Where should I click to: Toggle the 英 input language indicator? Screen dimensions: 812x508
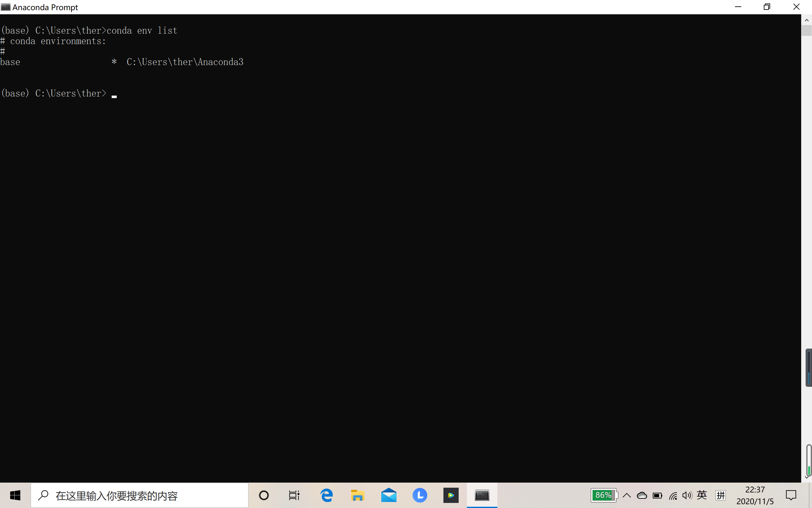702,495
